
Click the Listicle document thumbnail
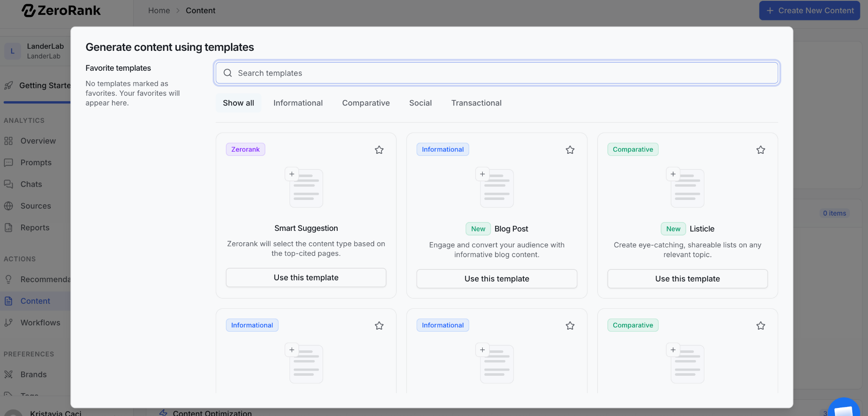click(685, 187)
